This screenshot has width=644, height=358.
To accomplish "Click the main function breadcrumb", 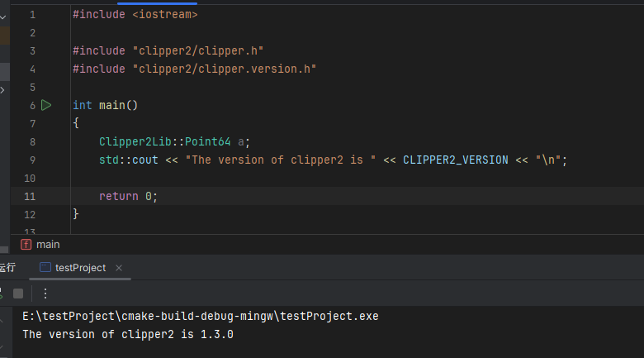I will tap(48, 244).
